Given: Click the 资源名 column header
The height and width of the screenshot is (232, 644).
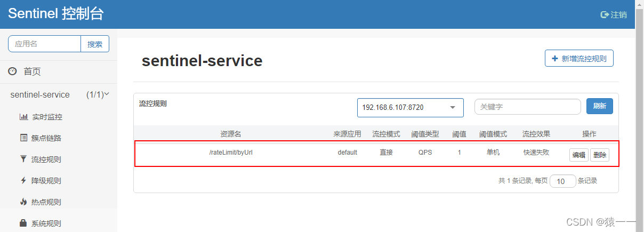Looking at the screenshot, I should (x=231, y=134).
